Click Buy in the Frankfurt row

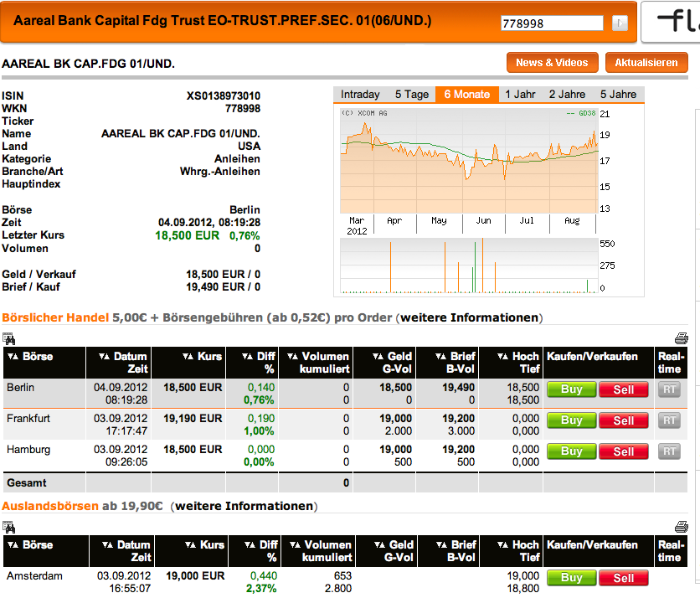571,420
